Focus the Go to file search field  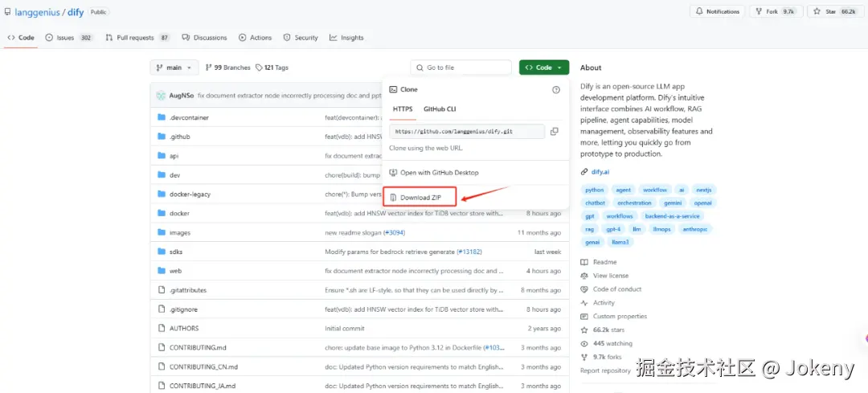click(x=461, y=68)
